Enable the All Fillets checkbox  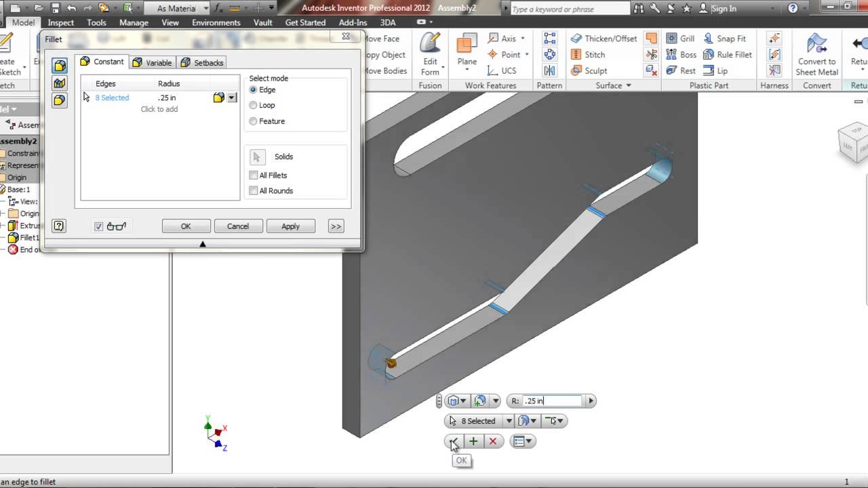tap(254, 175)
